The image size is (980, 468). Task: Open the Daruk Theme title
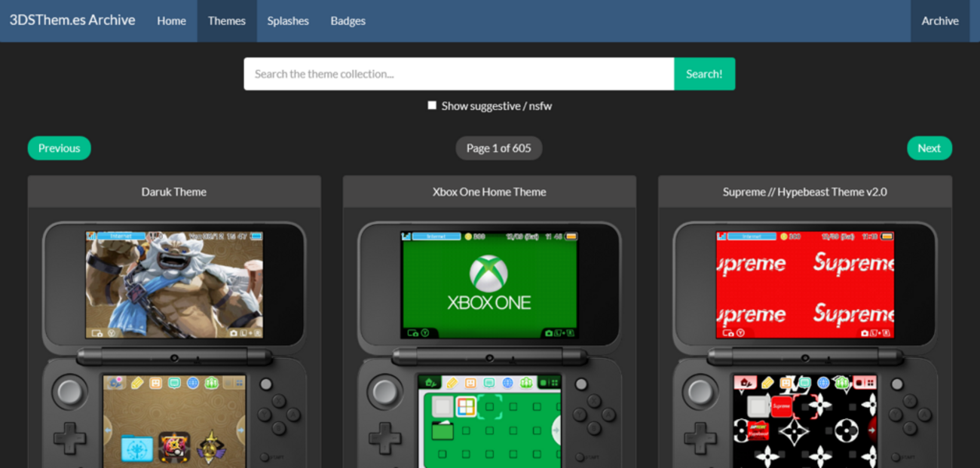click(x=174, y=192)
